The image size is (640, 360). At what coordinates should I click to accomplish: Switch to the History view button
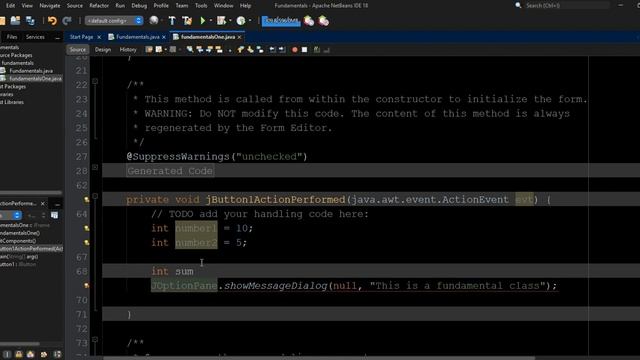click(128, 49)
